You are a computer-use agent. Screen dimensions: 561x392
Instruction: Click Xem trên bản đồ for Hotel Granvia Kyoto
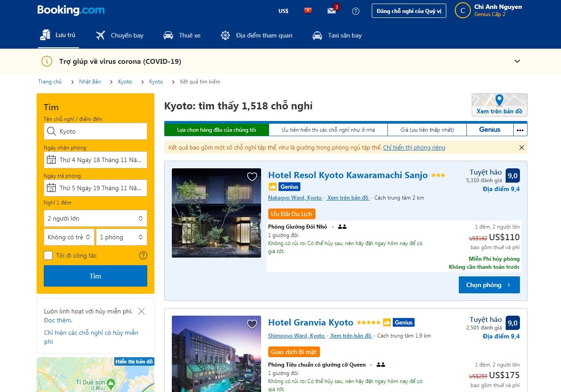(351, 336)
